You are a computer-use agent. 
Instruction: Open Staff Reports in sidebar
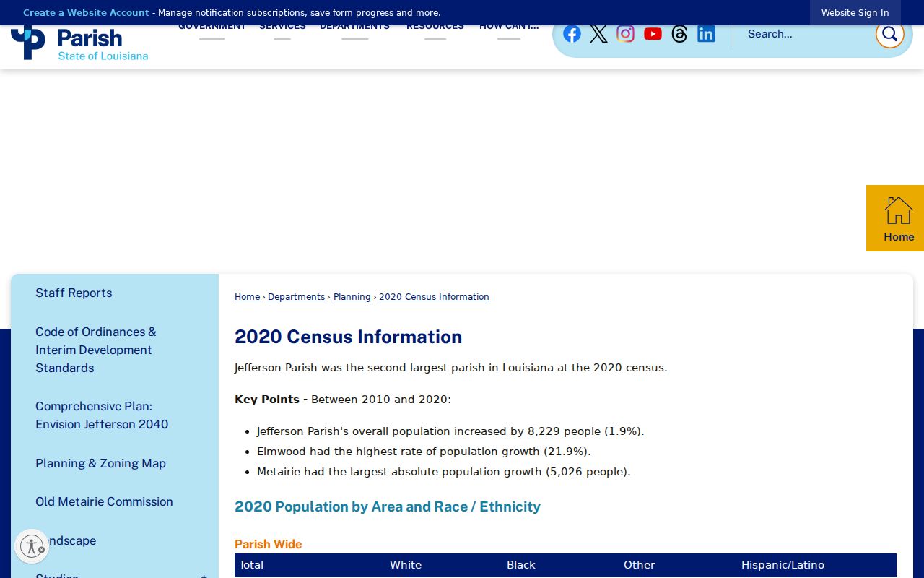click(74, 293)
